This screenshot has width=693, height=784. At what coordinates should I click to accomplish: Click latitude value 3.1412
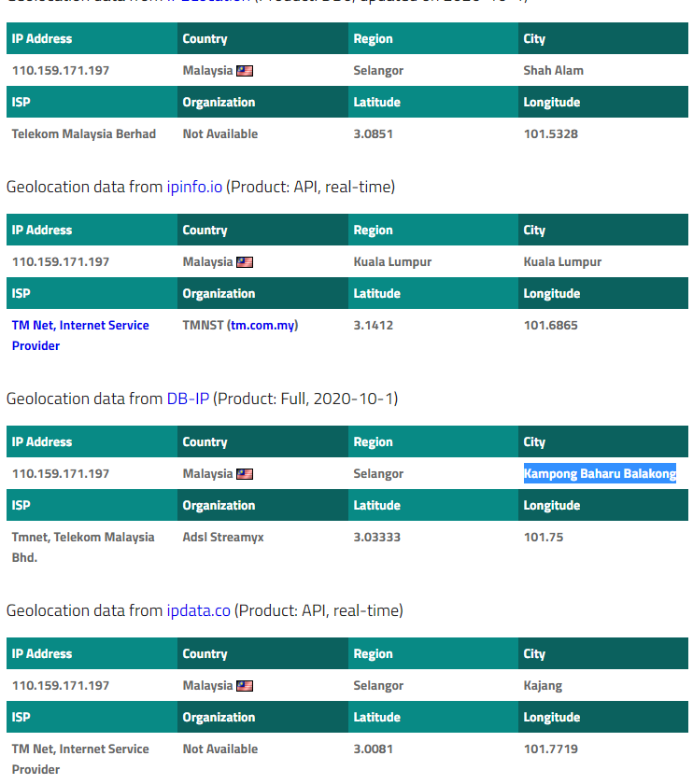click(373, 326)
